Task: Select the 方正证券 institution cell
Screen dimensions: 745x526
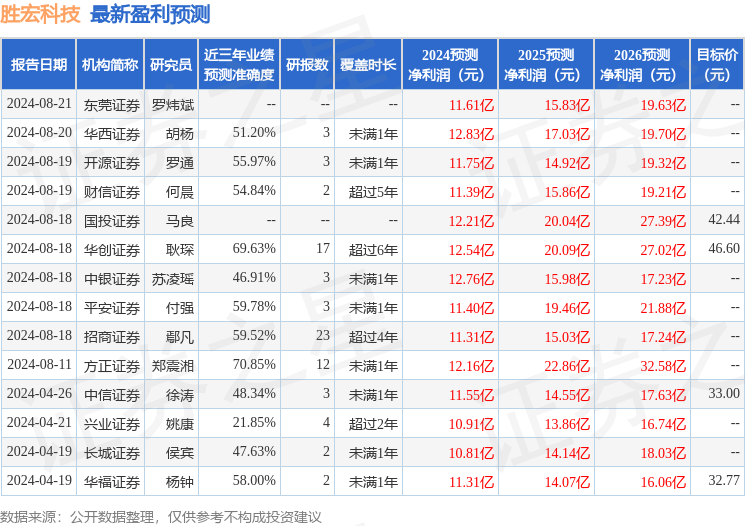Action: click(x=112, y=366)
